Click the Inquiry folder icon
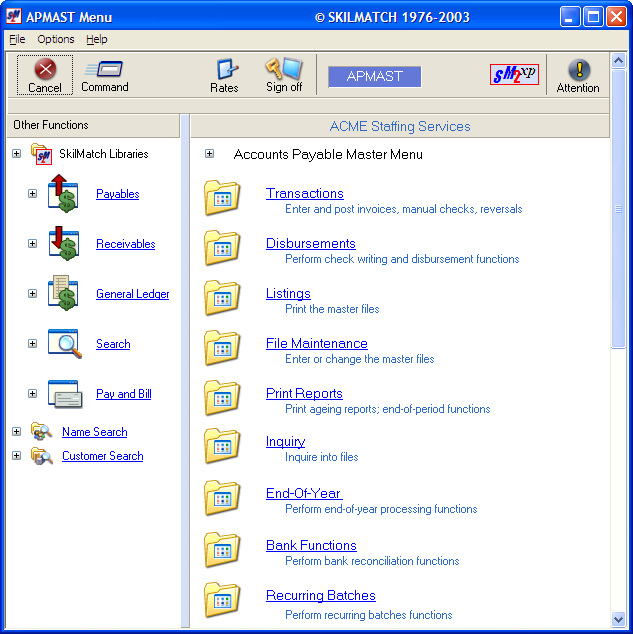Image resolution: width=633 pixels, height=634 pixels. point(222,446)
